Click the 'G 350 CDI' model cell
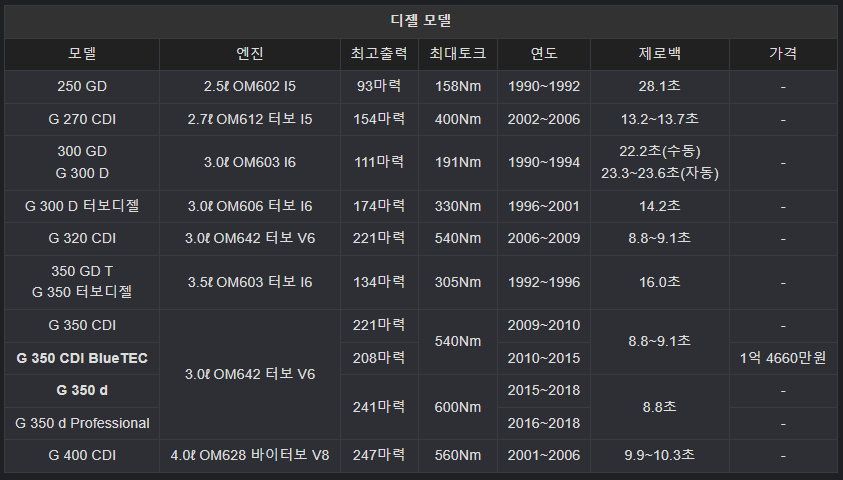The width and height of the screenshot is (843, 480). click(82, 326)
